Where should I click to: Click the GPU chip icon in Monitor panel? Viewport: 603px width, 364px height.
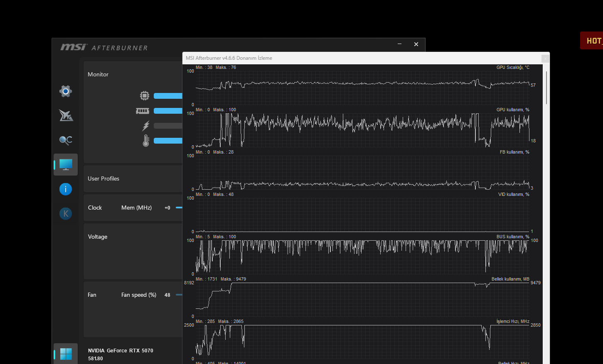(144, 96)
